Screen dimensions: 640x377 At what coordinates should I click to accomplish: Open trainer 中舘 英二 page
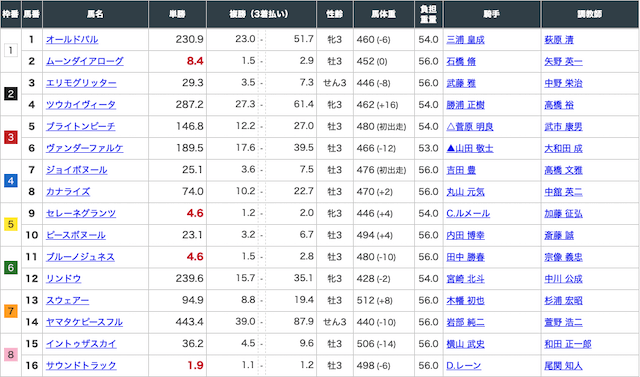tap(563, 192)
